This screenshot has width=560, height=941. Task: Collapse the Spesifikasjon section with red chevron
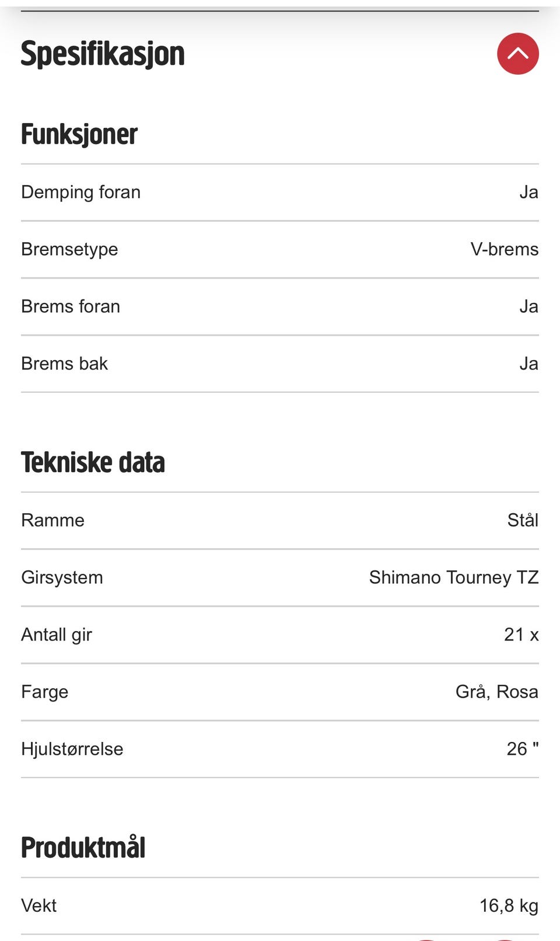click(x=517, y=54)
